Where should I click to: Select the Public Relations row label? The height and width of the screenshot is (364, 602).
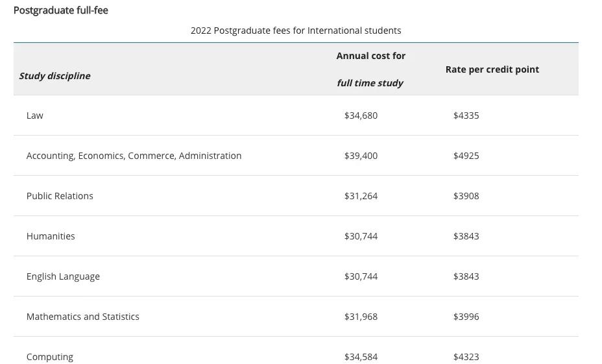pos(60,196)
